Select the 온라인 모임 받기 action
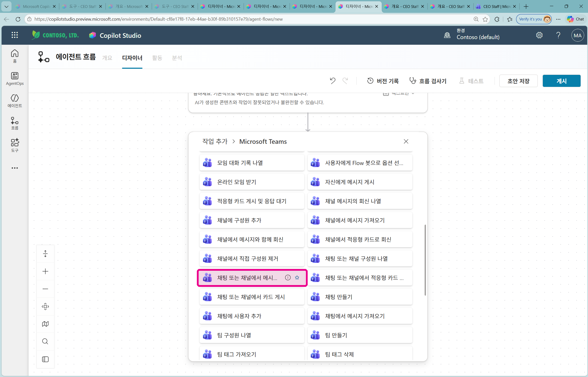Image resolution: width=588 pixels, height=377 pixels. [252, 182]
